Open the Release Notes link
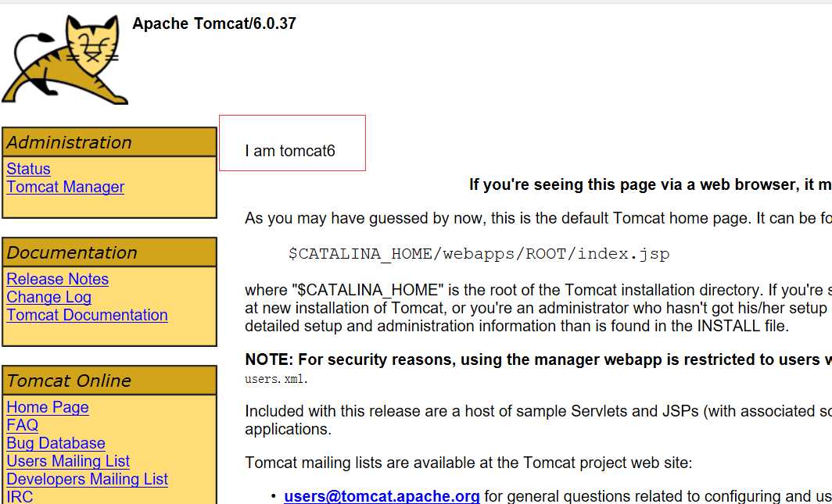Screen dimensions: 832x504 point(57,279)
